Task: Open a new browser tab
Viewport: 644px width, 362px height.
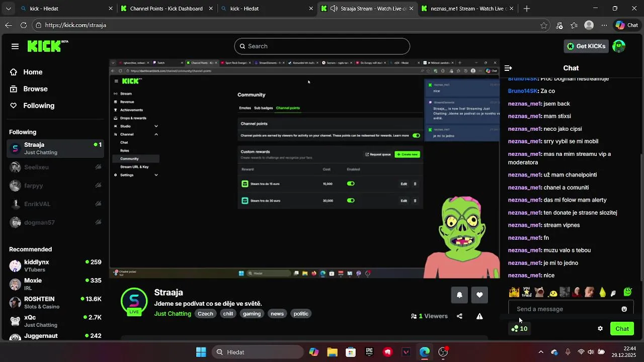Action: click(x=527, y=9)
